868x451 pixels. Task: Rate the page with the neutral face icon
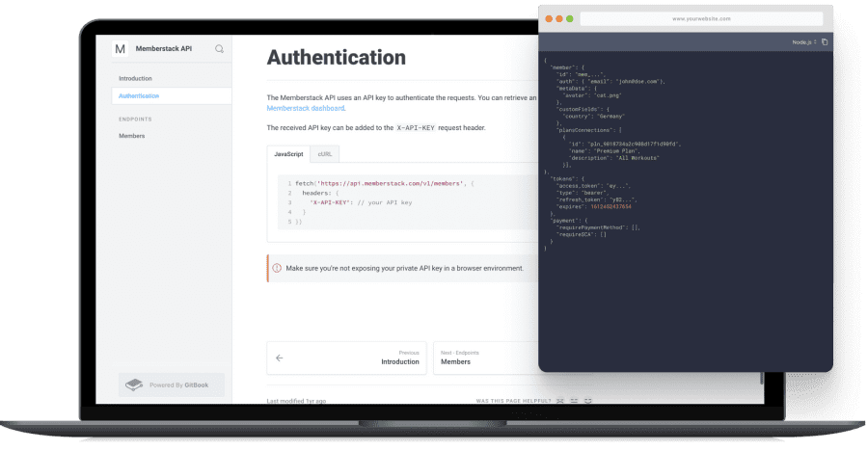click(x=574, y=401)
